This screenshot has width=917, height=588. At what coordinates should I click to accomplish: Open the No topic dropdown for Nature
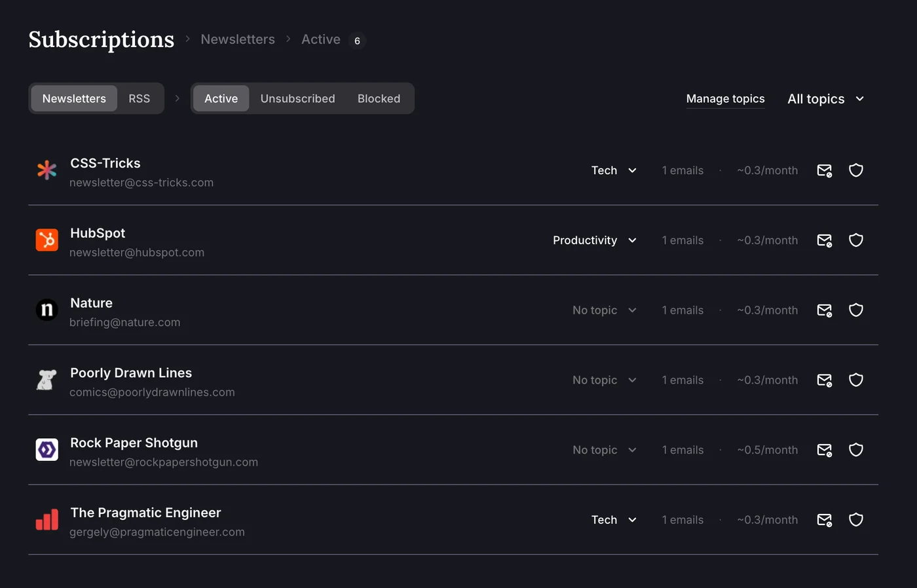pyautogui.click(x=605, y=310)
